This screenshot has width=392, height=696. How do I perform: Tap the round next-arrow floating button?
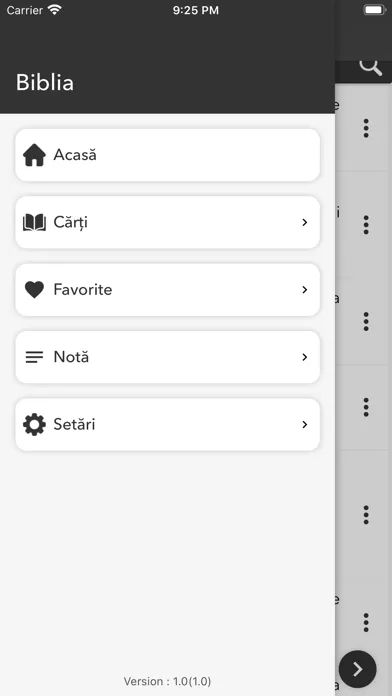click(x=357, y=669)
